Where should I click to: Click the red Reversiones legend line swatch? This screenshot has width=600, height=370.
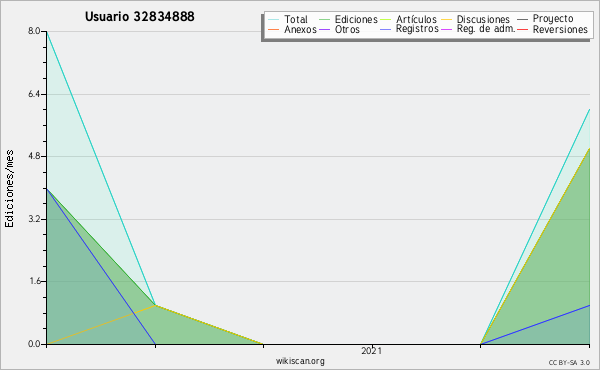[522, 29]
